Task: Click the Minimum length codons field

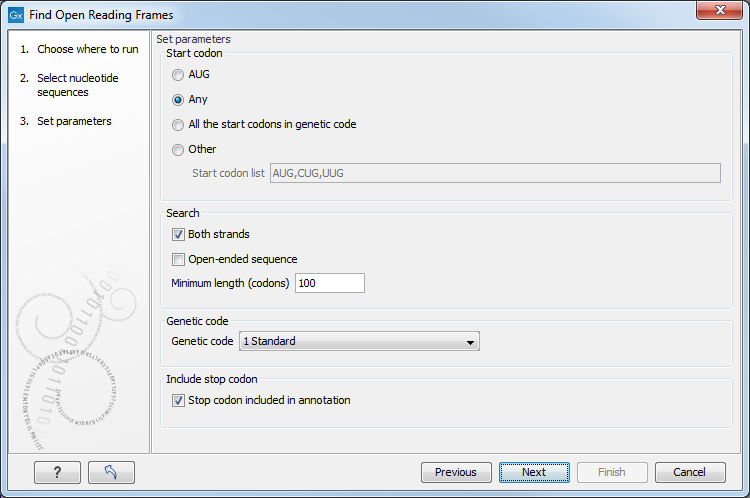Action: click(x=329, y=284)
